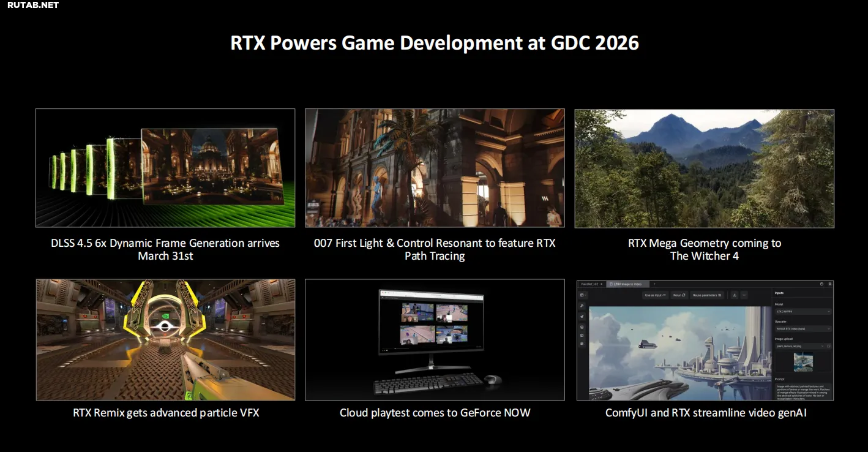Click the download icon in ComfyUI toolbar
Image resolution: width=868 pixels, height=452 pixels.
[735, 295]
